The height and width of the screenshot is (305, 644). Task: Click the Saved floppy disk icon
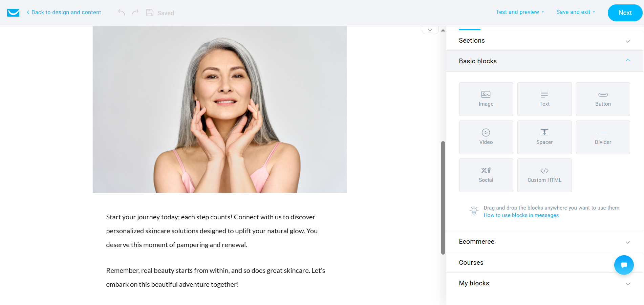pos(150,13)
